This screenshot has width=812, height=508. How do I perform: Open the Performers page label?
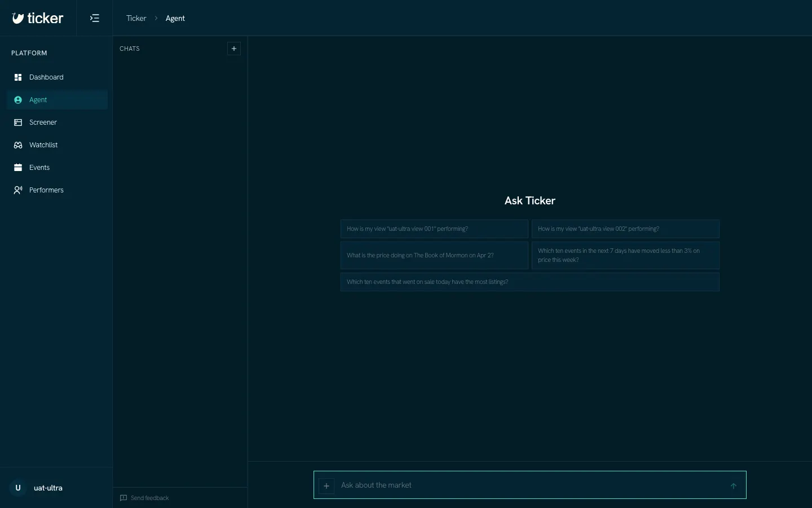click(46, 190)
